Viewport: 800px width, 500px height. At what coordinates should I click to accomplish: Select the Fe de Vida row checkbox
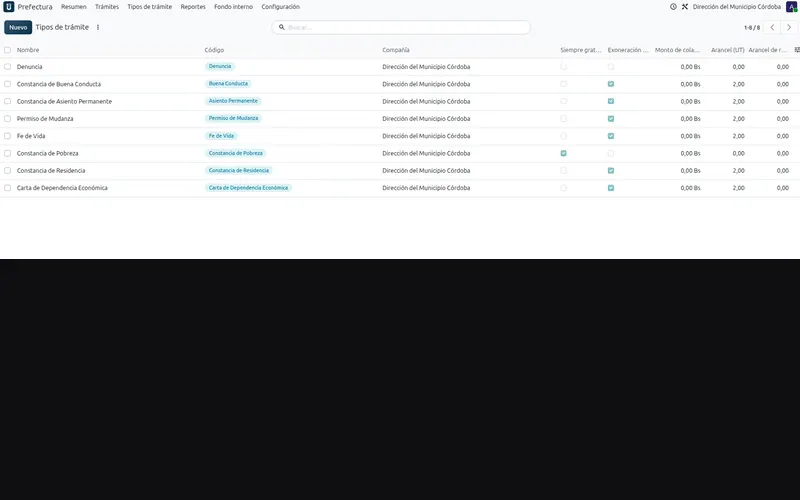pos(7,136)
